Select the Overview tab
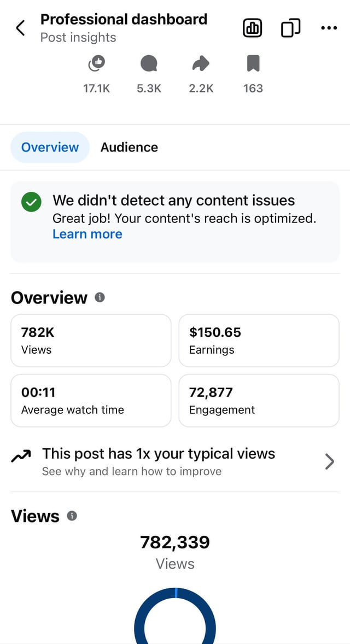The image size is (350, 644). point(50,147)
